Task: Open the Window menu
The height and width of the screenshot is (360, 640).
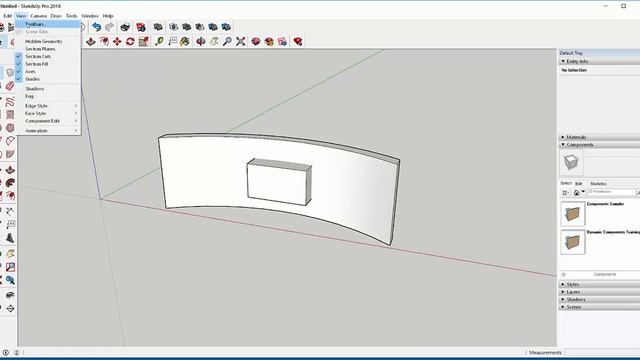Action: tap(90, 16)
